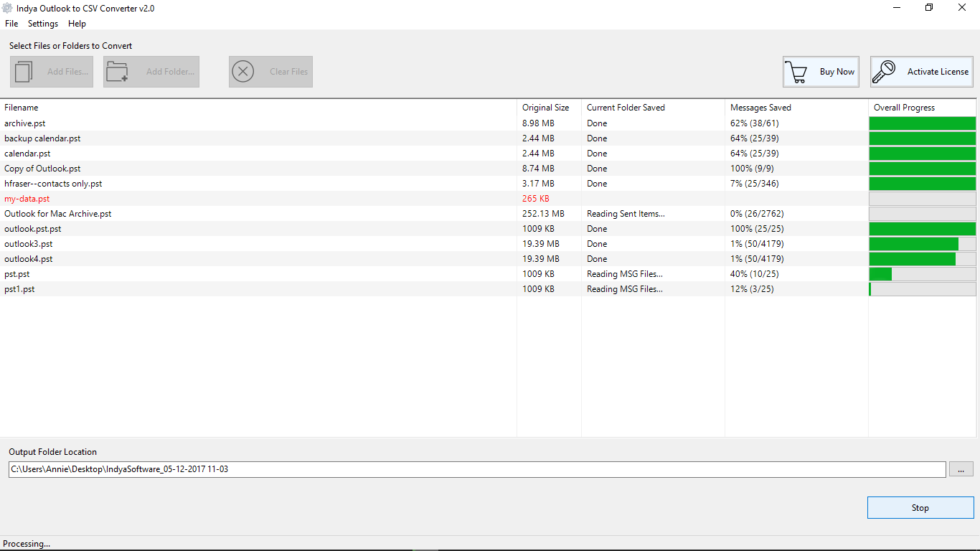Click Select Files or Folders to Convert label

click(70, 46)
